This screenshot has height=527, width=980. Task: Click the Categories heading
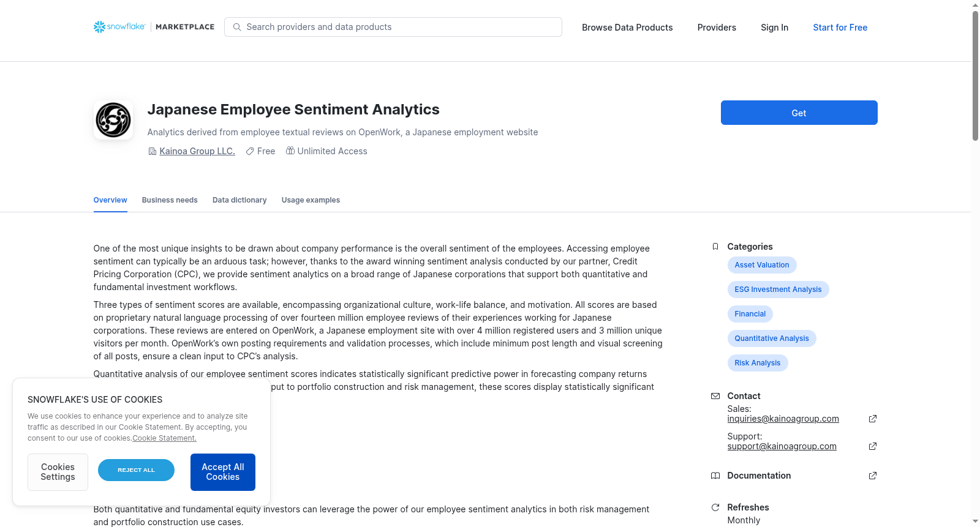tap(750, 247)
